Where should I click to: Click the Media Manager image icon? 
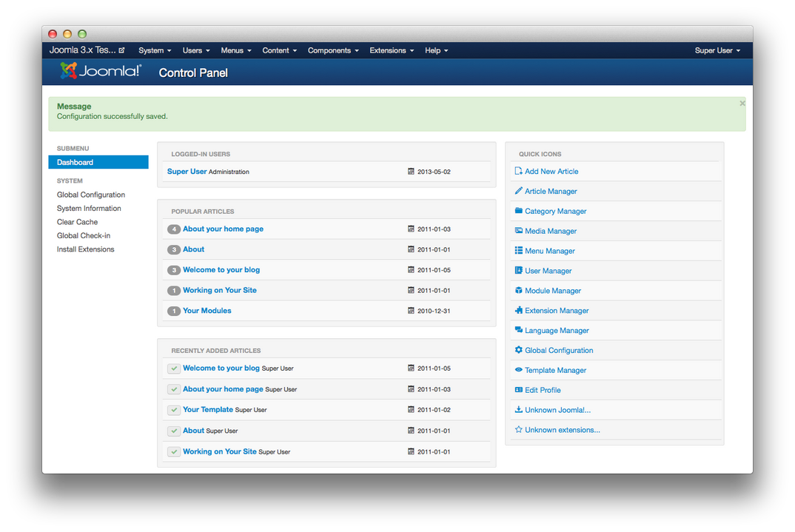point(519,231)
